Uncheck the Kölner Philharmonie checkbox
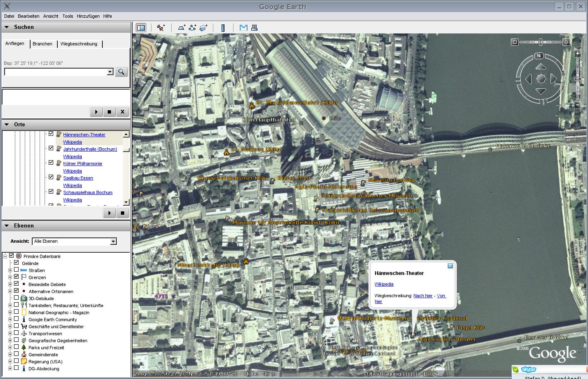Image resolution: width=588 pixels, height=379 pixels. coord(51,163)
